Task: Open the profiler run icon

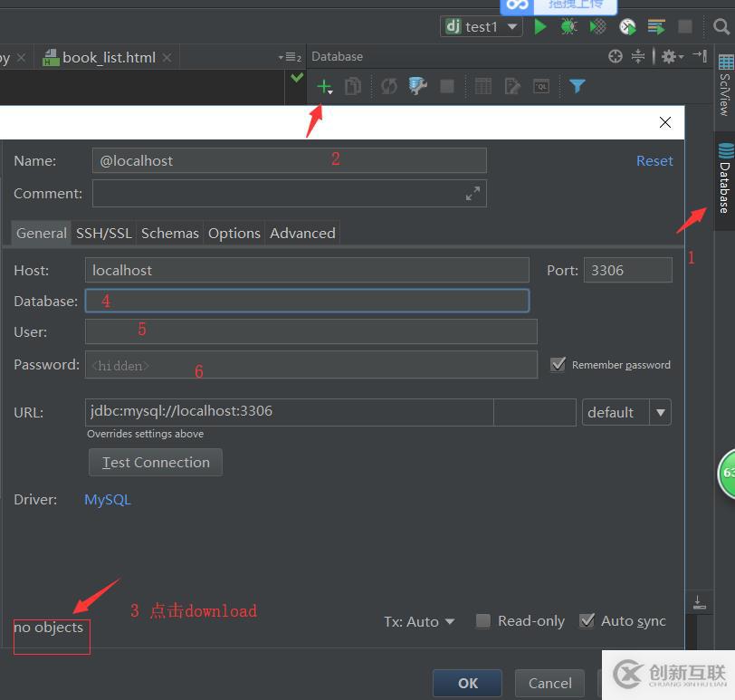Action: click(x=627, y=27)
